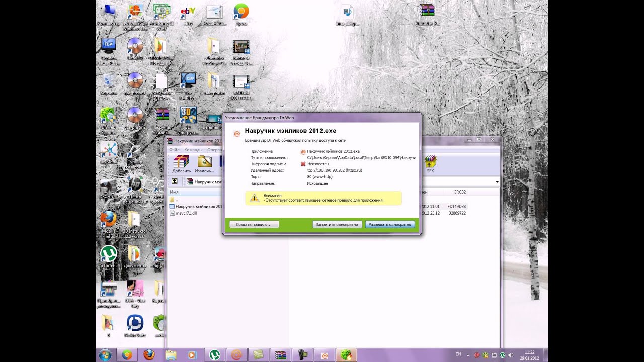The height and width of the screenshot is (362, 644).
Task: Open the "Операции" menu in WinRAR
Action: [x=214, y=150]
